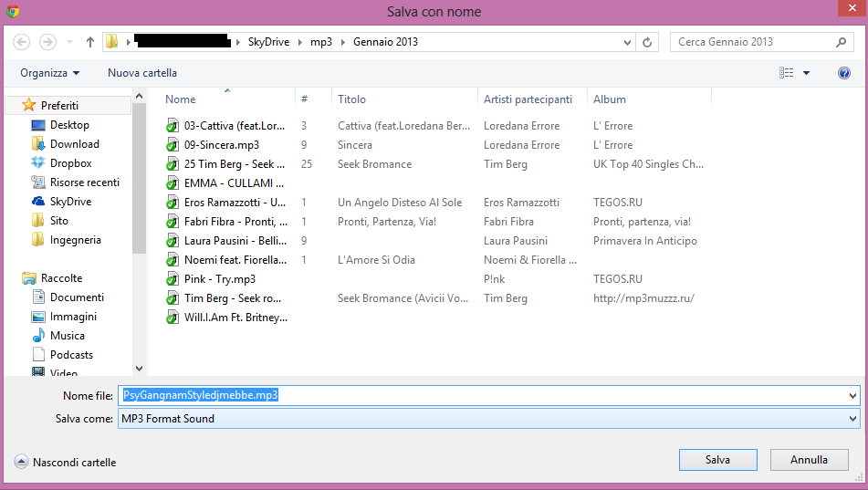868x490 pixels.
Task: Collapse folders with Nascondi cartelle
Action: click(66, 462)
